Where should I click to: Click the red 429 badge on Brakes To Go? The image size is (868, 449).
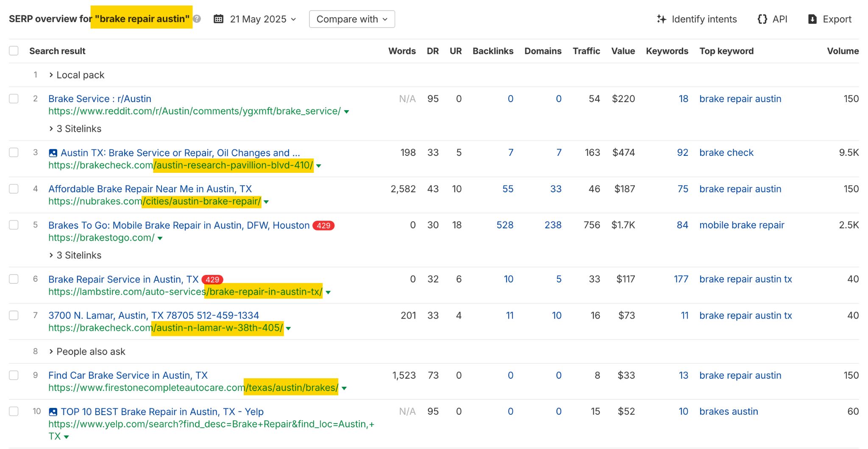coord(323,226)
